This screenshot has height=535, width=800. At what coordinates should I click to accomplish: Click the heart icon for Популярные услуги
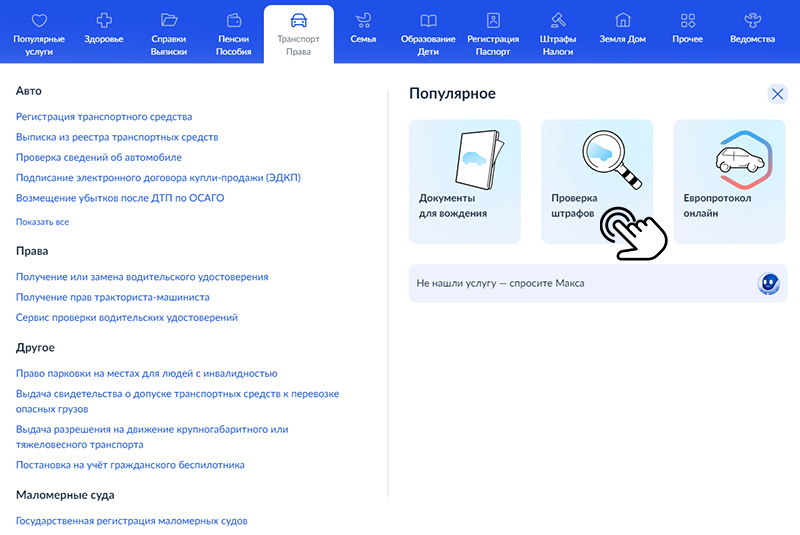pyautogui.click(x=39, y=20)
